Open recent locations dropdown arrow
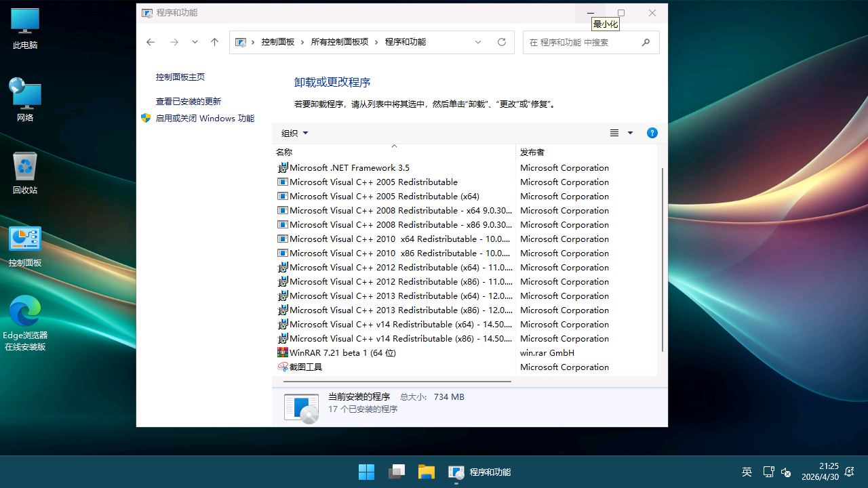The height and width of the screenshot is (488, 868). tap(195, 42)
